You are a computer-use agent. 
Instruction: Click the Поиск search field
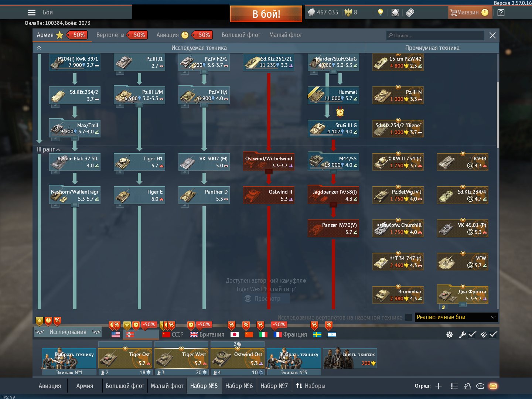[435, 35]
